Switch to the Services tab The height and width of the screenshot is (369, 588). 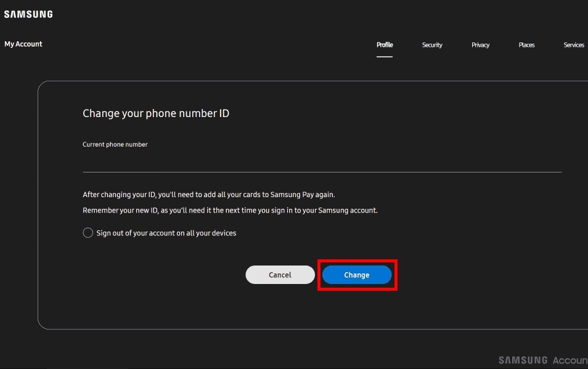(x=574, y=45)
